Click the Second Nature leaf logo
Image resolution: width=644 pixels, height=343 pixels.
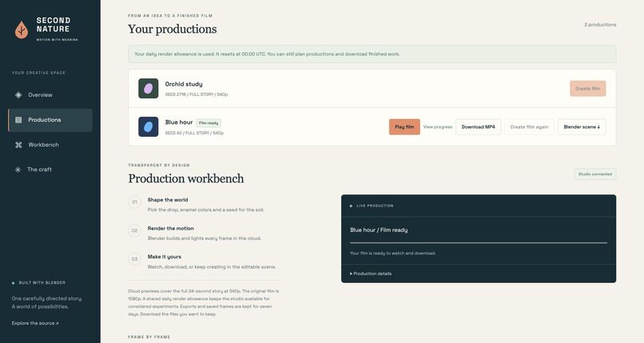tap(22, 30)
